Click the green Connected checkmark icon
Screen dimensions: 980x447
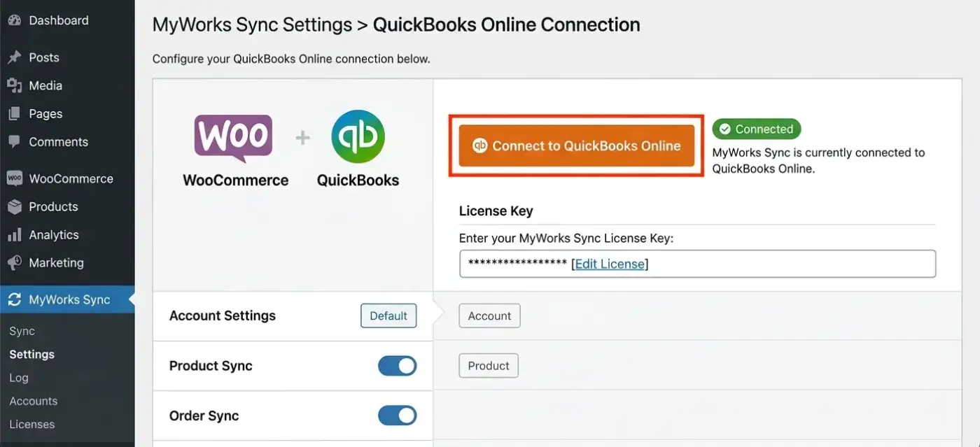click(725, 129)
